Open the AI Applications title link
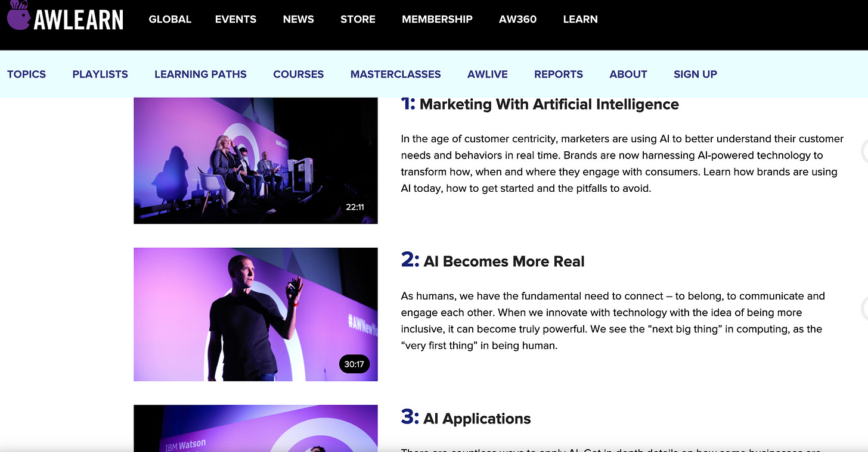868x452 pixels. (x=477, y=419)
